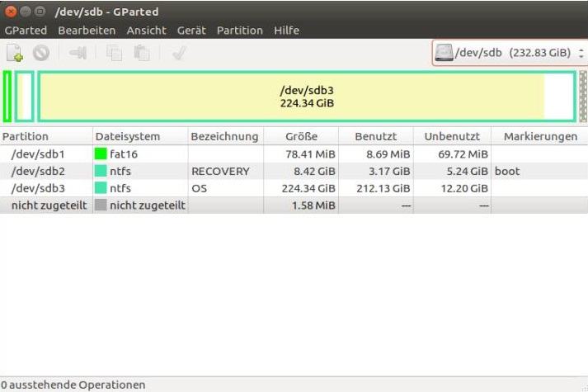Open the Hilfe menu
The image size is (588, 392).
click(x=286, y=31)
